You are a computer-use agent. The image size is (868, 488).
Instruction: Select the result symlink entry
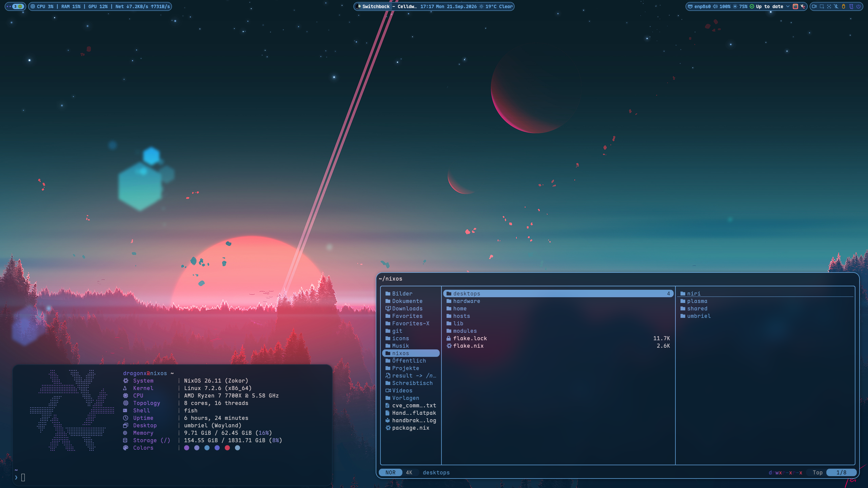pyautogui.click(x=411, y=375)
